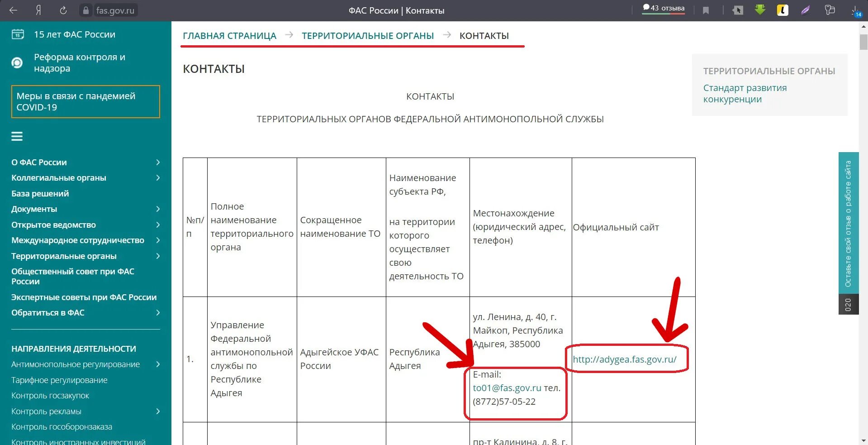Expand Открытое ведомство chevron

[158, 225]
